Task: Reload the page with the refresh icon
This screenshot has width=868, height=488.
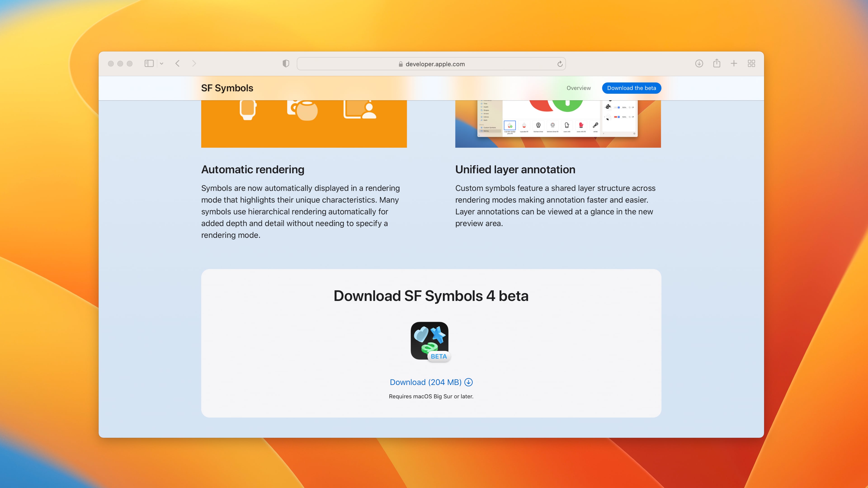Action: tap(560, 64)
